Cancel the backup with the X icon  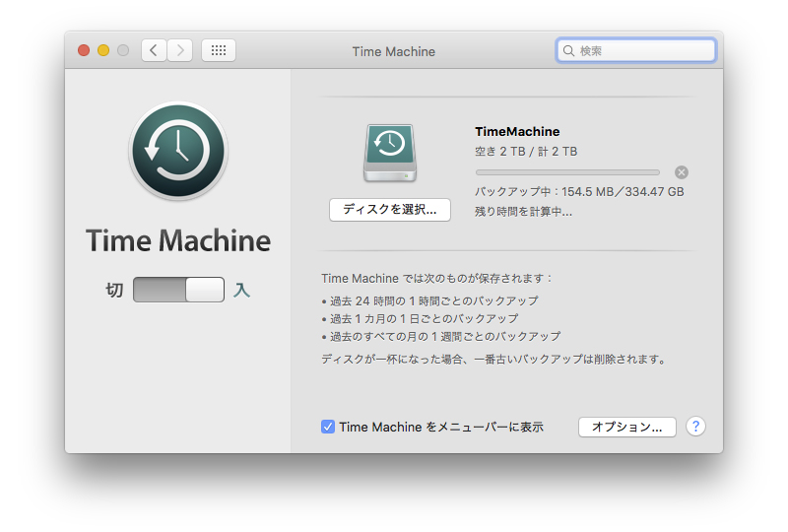tap(682, 172)
